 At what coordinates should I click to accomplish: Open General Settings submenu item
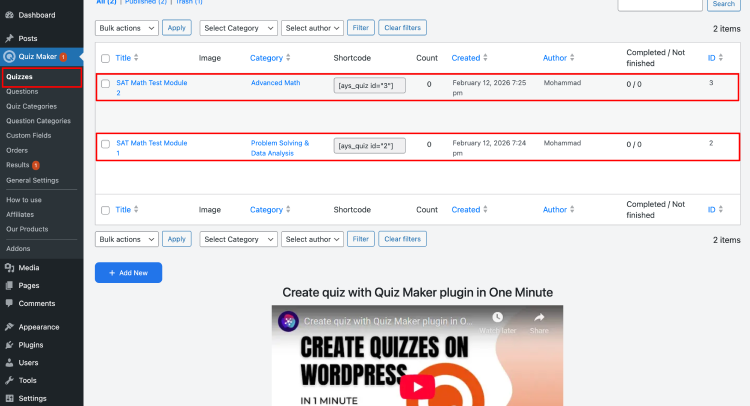point(33,180)
